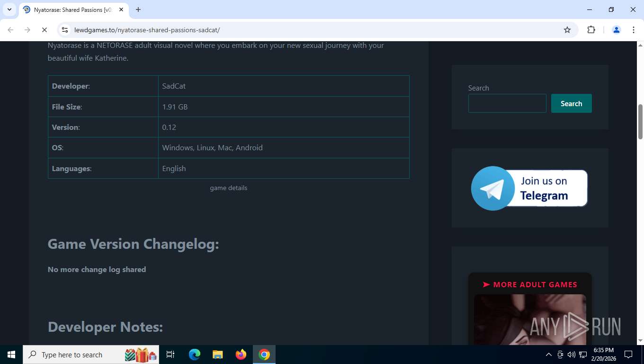Stop page loading with X button

coord(44,30)
